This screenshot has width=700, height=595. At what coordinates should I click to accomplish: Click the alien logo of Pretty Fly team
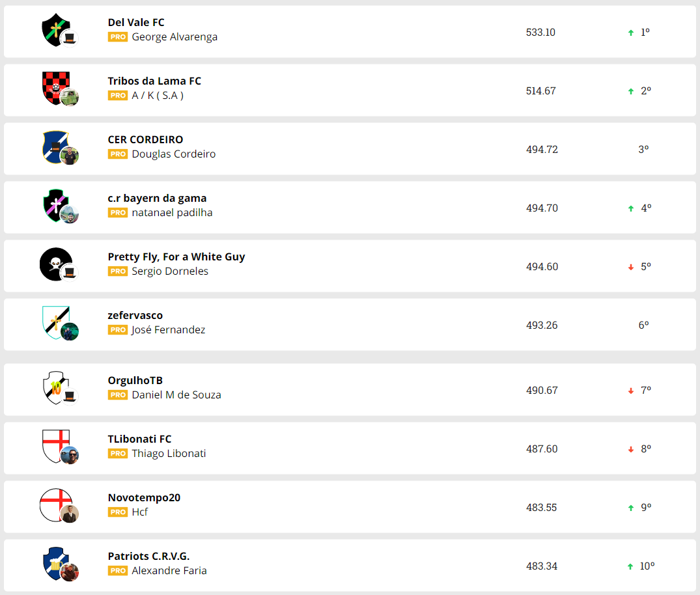tap(53, 263)
